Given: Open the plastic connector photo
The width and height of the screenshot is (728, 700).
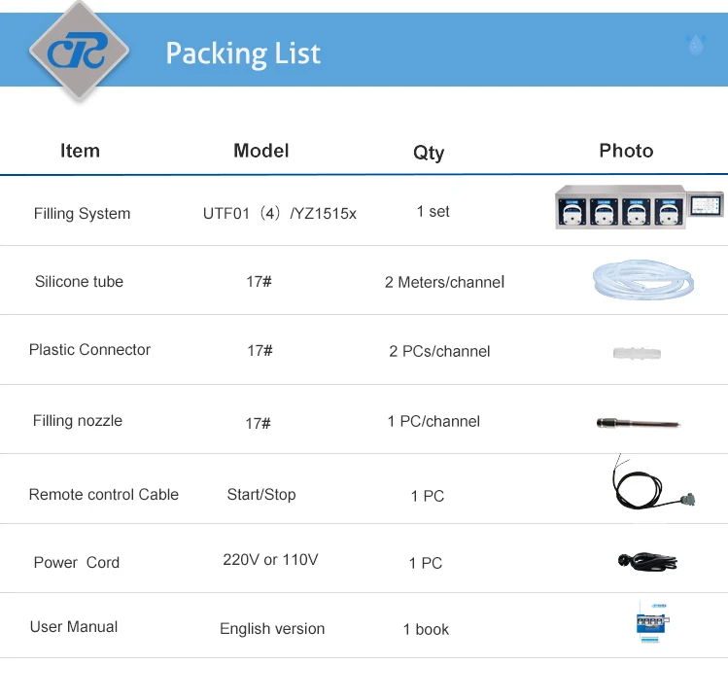Looking at the screenshot, I should tap(637, 353).
